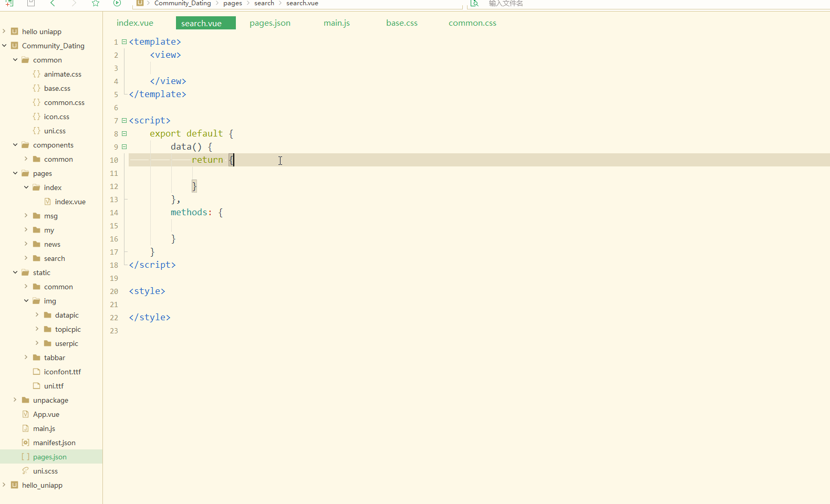This screenshot has height=504, width=830.
Task: Click Community_Dating in the breadcrumb
Action: (x=182, y=3)
